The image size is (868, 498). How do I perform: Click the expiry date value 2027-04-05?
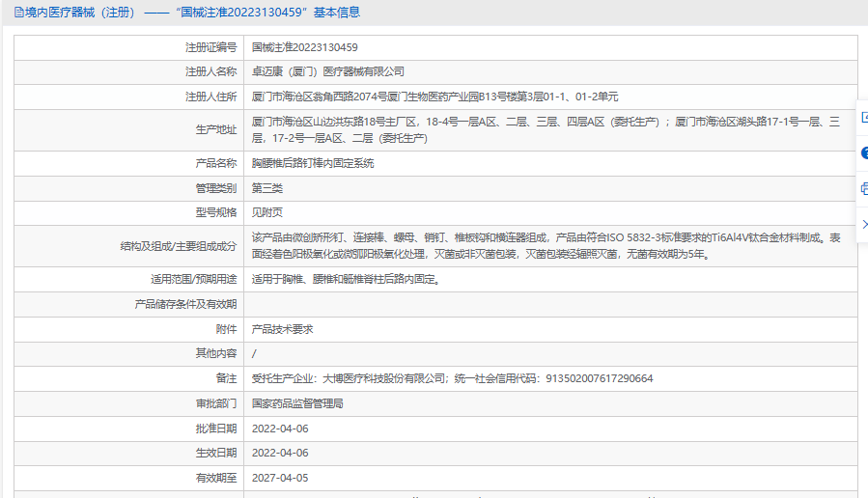coord(280,478)
